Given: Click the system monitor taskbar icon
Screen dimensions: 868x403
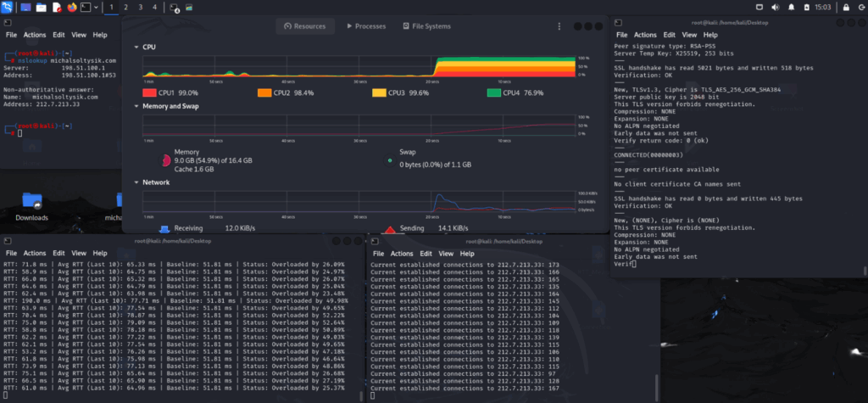Looking at the screenshot, I should pyautogui.click(x=189, y=8).
